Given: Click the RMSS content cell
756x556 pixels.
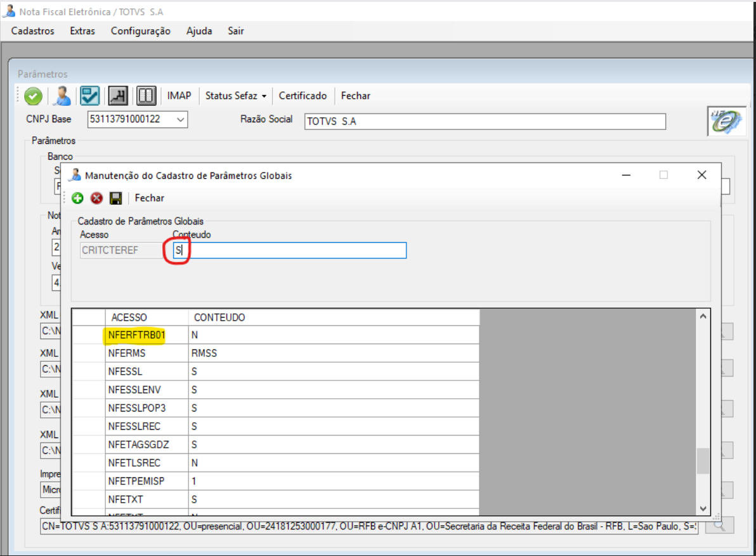Looking at the screenshot, I should pyautogui.click(x=334, y=353).
